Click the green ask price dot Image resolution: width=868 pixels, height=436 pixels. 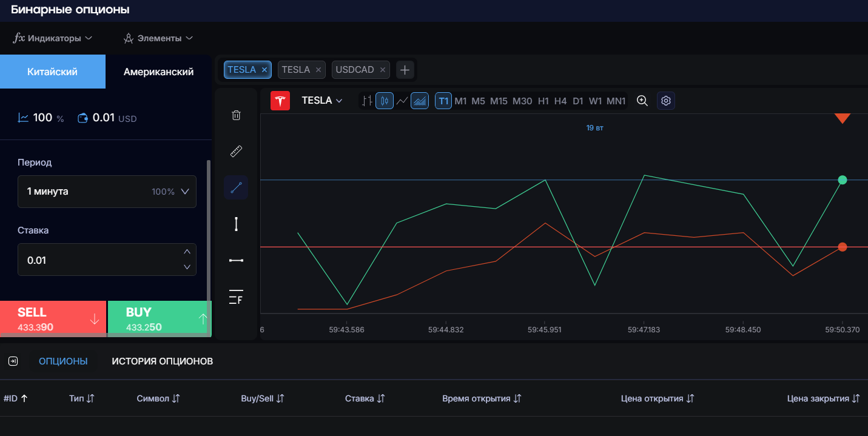point(843,179)
